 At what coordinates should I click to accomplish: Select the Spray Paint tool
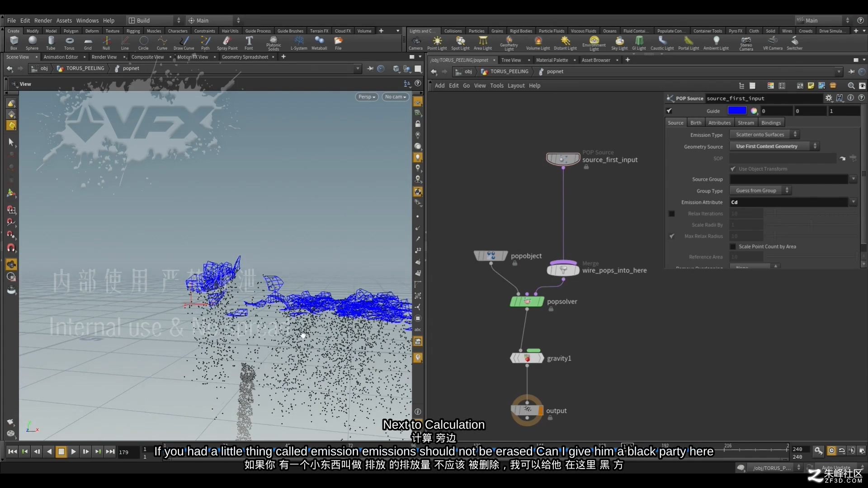pyautogui.click(x=227, y=43)
